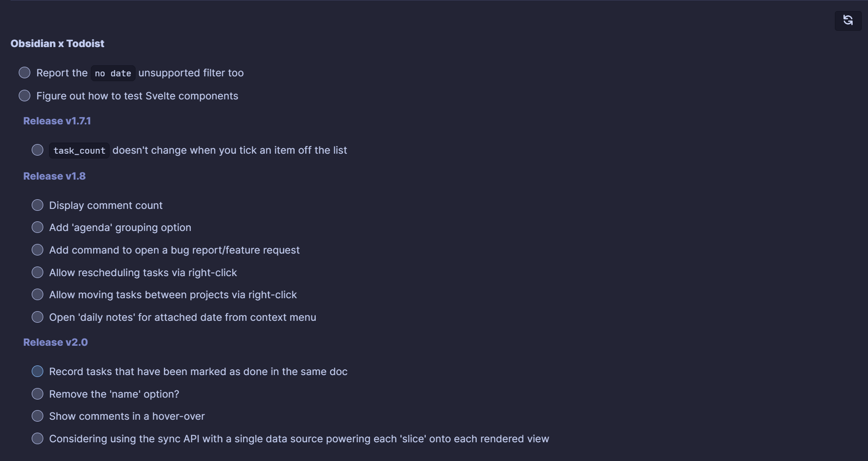Check off 'Report the no date' task

[x=25, y=73]
